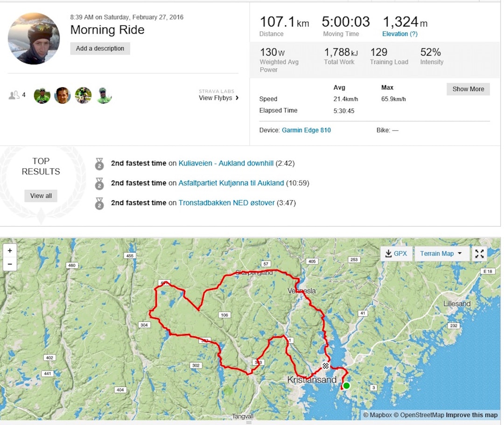Screen dimensions: 504x425
Task: Click the Improve this map link
Action: coord(471,415)
